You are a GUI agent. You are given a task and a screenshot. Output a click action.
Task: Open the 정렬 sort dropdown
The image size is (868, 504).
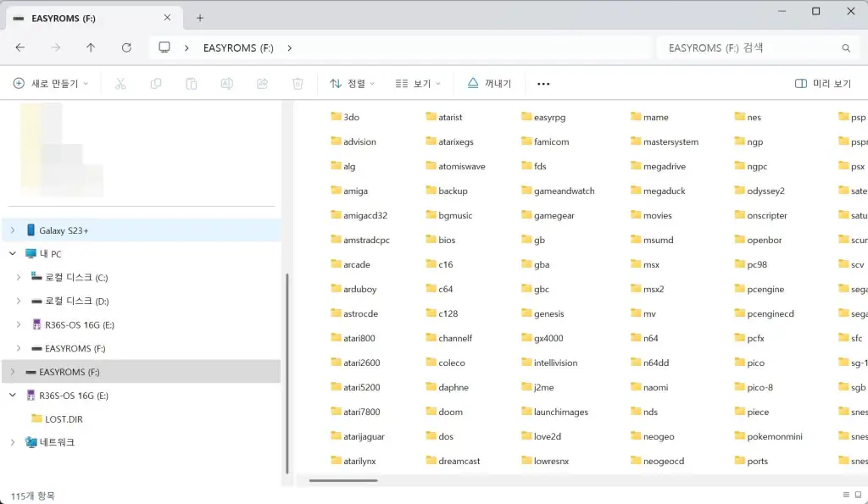coord(353,84)
